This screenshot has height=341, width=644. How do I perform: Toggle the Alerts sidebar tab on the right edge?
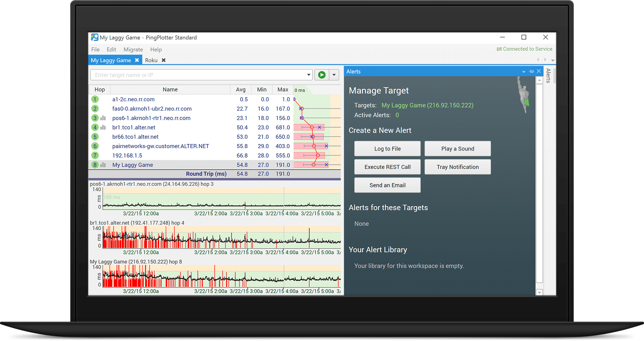click(548, 76)
